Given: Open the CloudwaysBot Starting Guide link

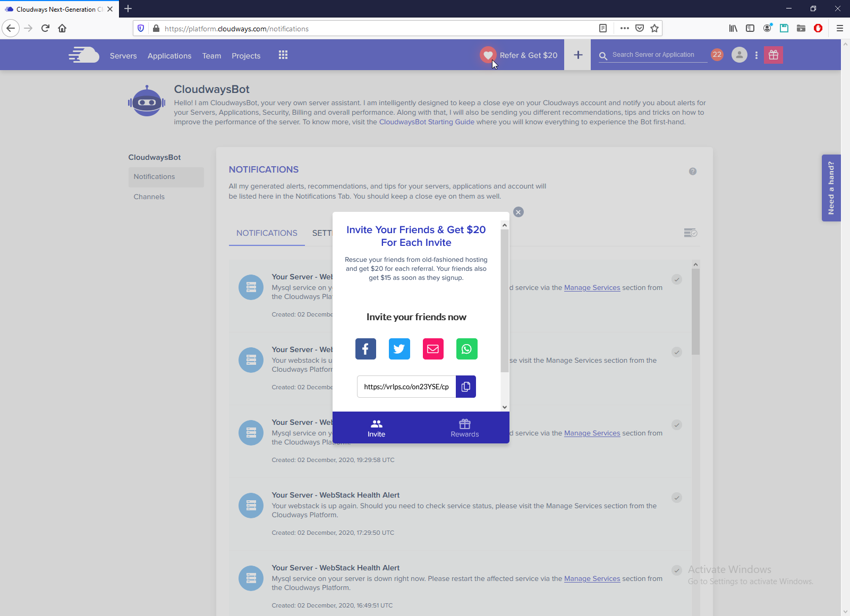Looking at the screenshot, I should point(427,122).
